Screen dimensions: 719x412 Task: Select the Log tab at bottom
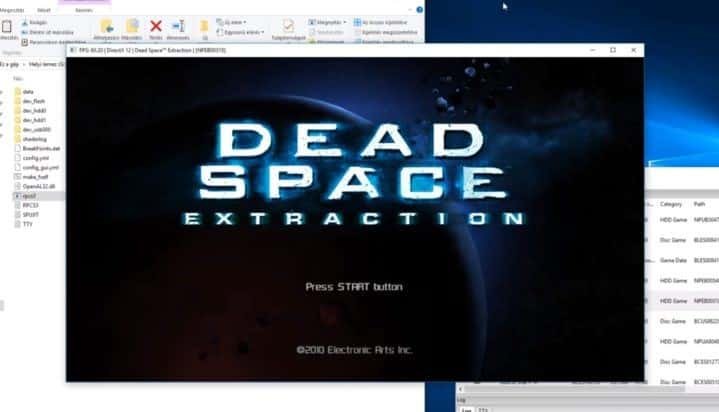click(465, 408)
